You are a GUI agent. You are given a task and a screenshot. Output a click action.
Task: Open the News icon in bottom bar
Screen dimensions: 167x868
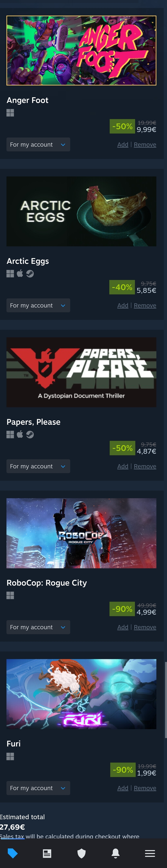[47, 853]
